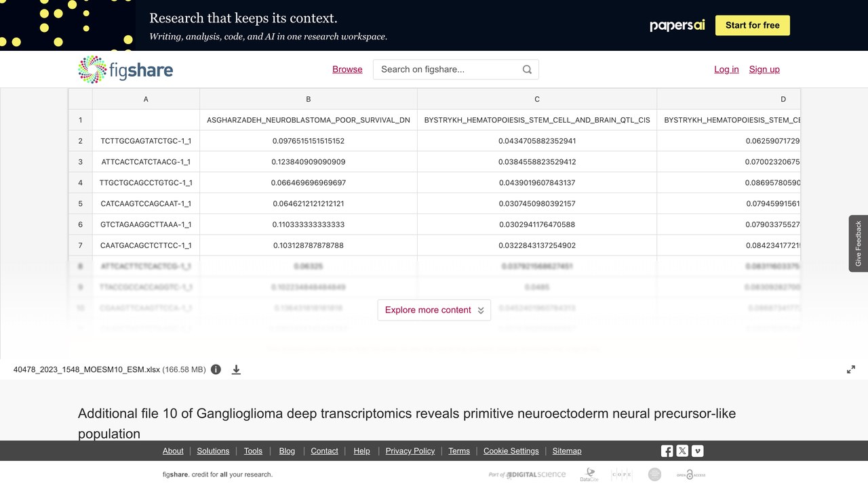Select cell value 0.123840909090909
This screenshot has height=488, width=868.
[x=309, y=162]
